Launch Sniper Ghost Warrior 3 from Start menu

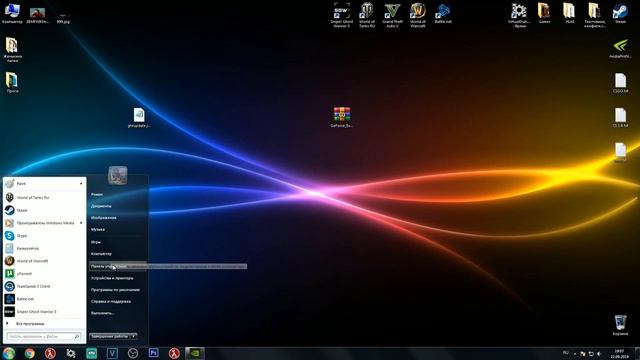44,311
